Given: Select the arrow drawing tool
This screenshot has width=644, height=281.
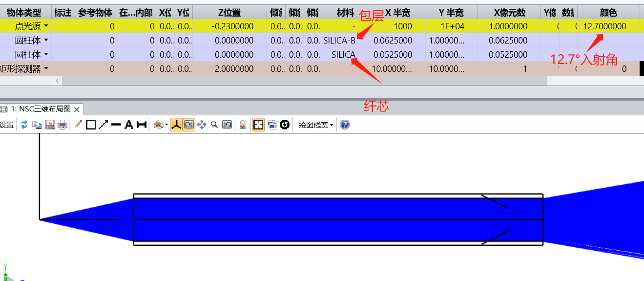Looking at the screenshot, I should tap(104, 125).
